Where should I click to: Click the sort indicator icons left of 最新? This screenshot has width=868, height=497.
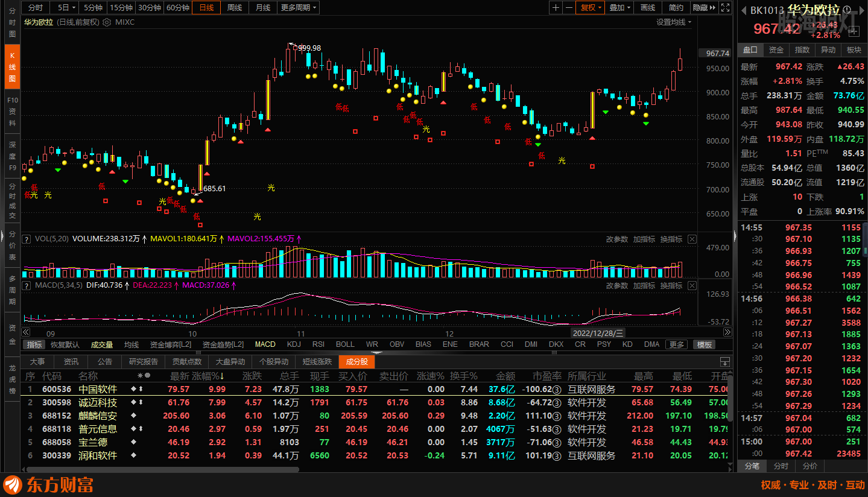144,376
